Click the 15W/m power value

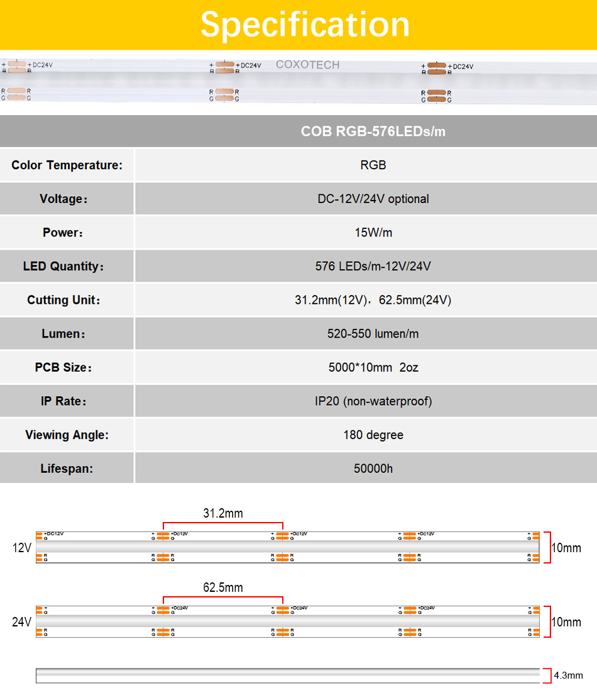coord(373,233)
